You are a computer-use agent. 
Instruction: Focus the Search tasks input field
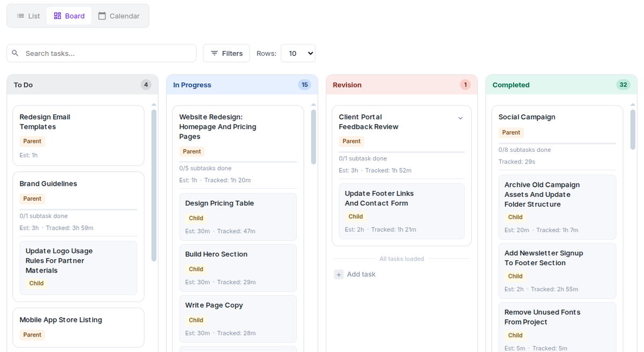click(101, 53)
